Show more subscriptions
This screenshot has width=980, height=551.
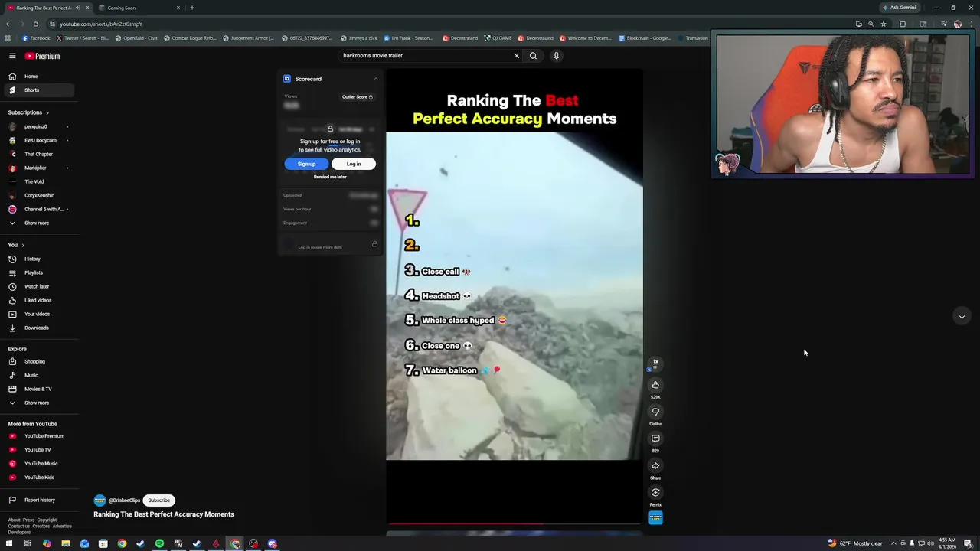point(38,223)
